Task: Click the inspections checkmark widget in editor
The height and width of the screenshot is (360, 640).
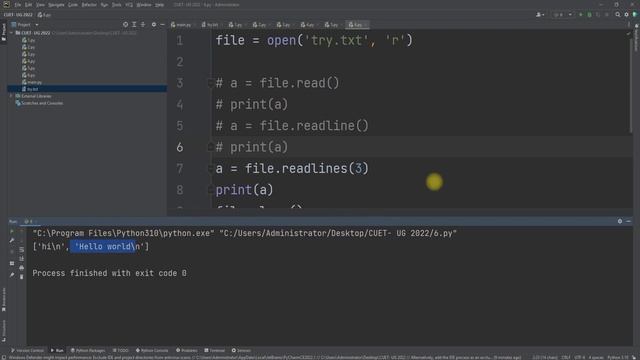Action: tap(628, 34)
